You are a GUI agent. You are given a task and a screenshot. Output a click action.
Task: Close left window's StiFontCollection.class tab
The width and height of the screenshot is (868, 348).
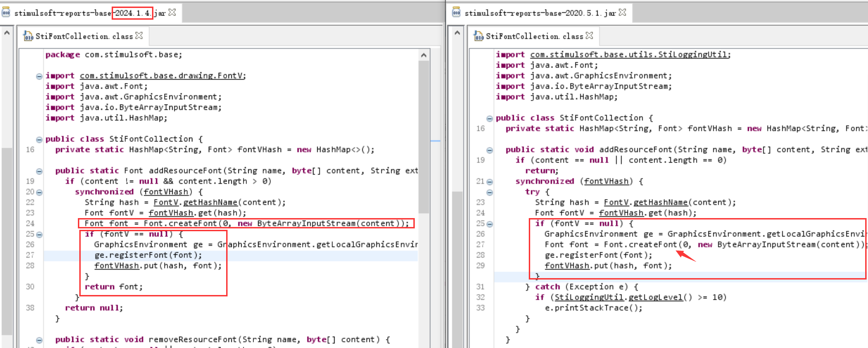click(139, 36)
